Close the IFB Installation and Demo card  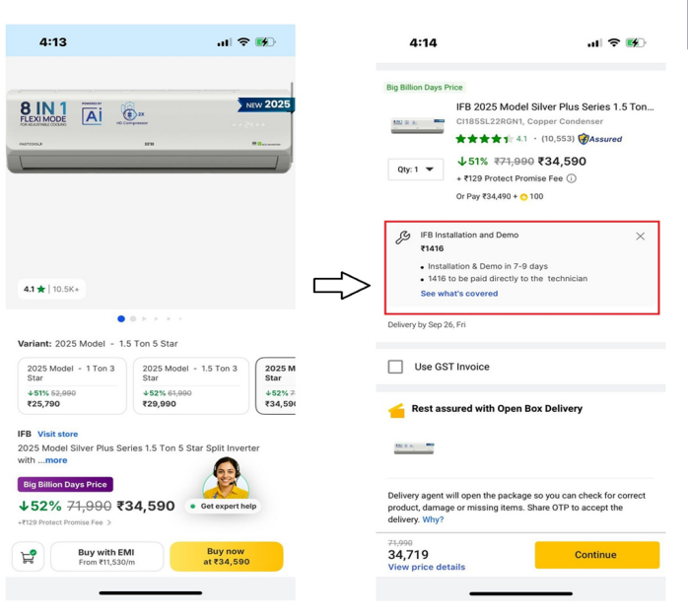pyautogui.click(x=640, y=237)
